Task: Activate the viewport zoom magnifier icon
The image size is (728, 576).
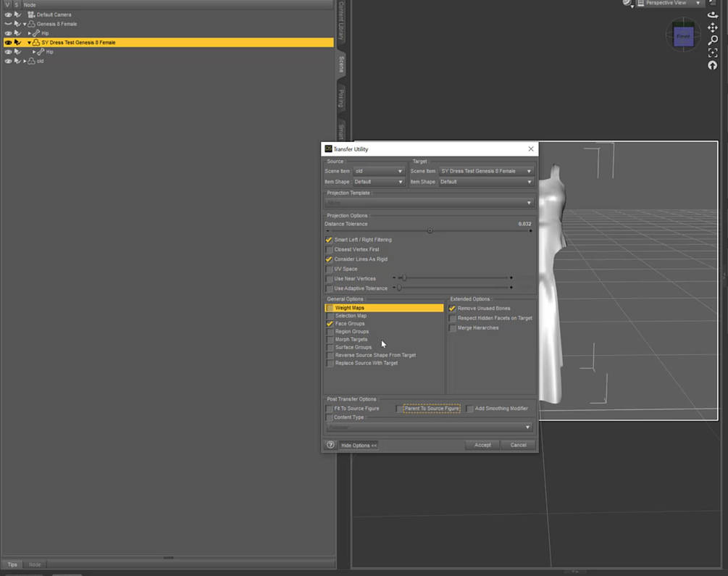Action: [x=713, y=41]
